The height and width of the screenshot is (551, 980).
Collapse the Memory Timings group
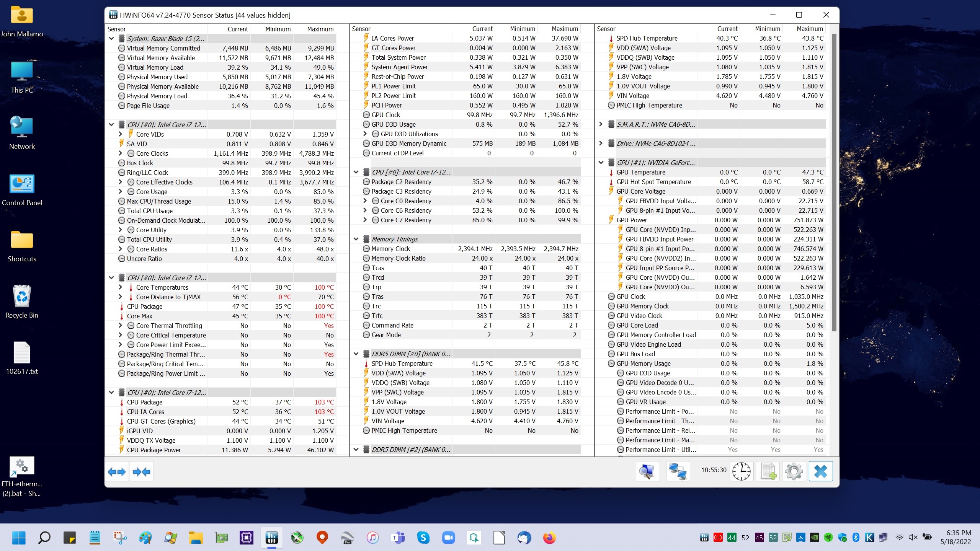tap(356, 239)
